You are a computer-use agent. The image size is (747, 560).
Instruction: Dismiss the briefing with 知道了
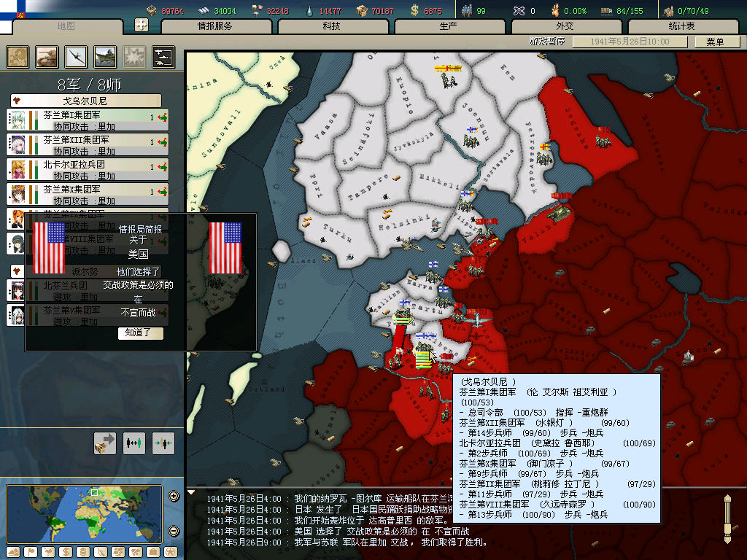[140, 332]
